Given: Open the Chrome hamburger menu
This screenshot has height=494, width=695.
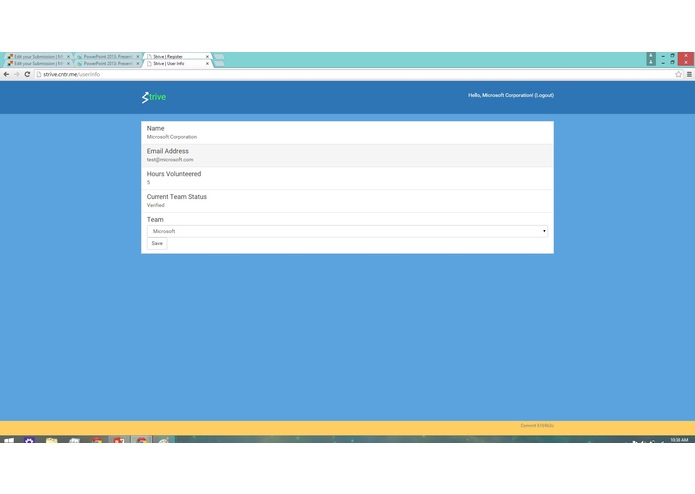Looking at the screenshot, I should [689, 74].
